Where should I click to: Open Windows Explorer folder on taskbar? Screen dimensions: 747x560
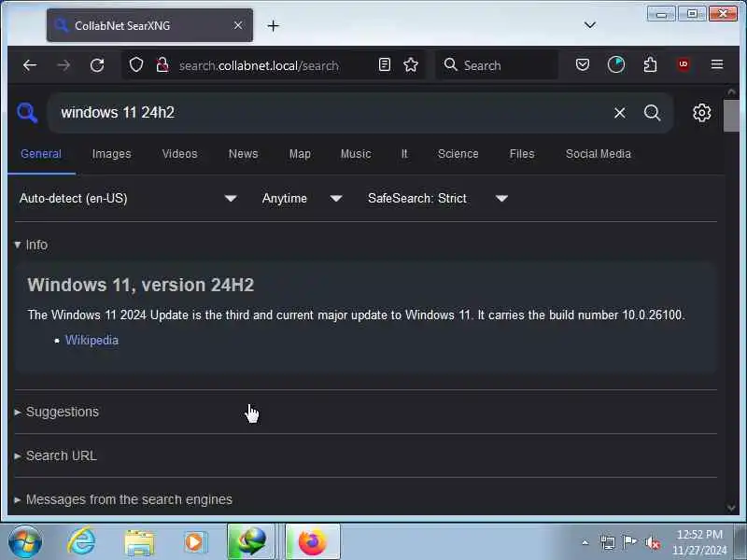[x=139, y=542]
